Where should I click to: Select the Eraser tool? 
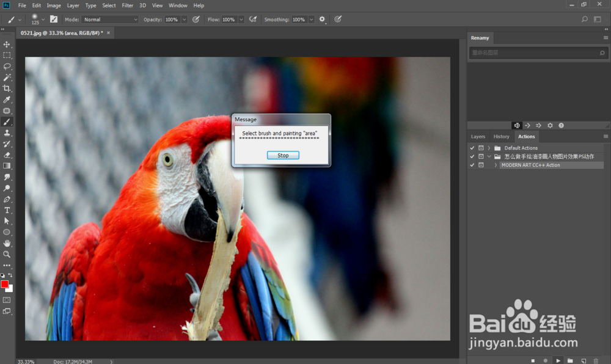[x=7, y=155]
